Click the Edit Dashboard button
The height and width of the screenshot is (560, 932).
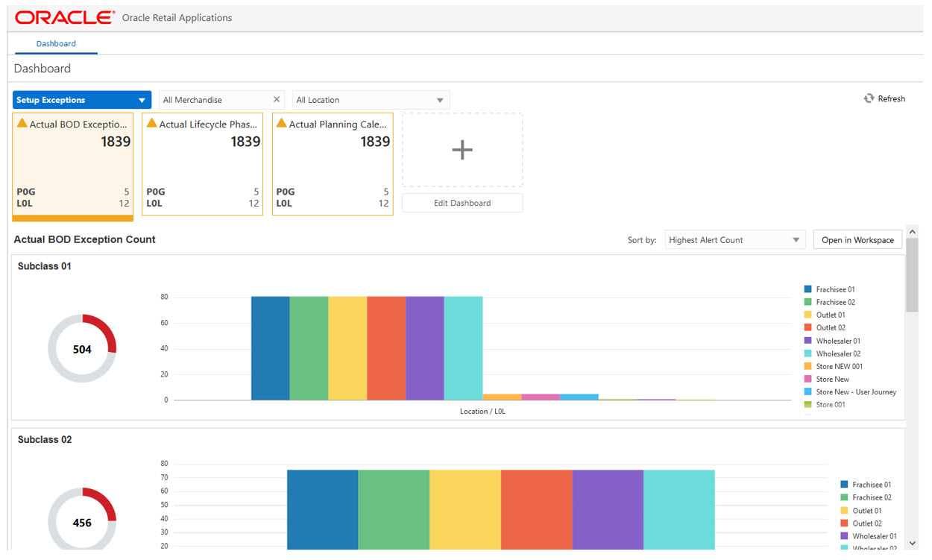462,202
